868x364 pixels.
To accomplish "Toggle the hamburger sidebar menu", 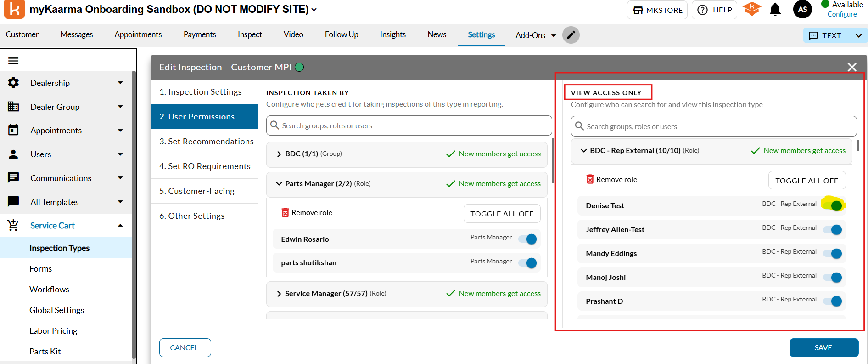I will (13, 61).
